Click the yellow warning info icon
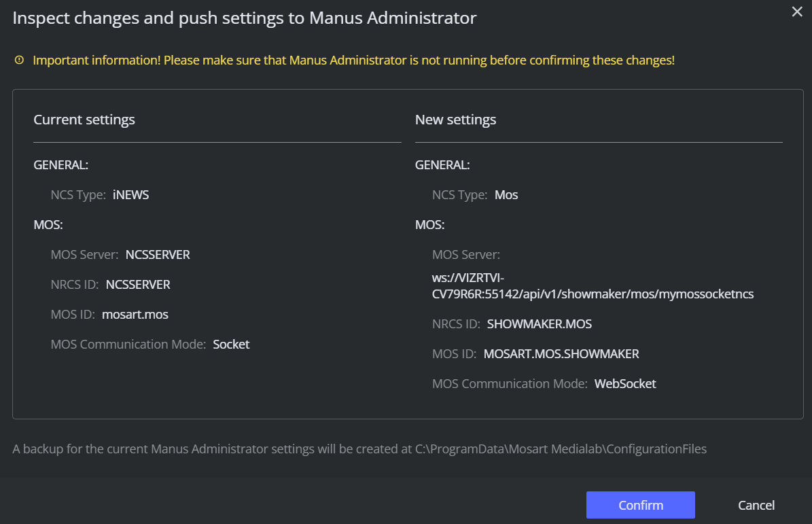This screenshot has width=812, height=524. (x=19, y=60)
